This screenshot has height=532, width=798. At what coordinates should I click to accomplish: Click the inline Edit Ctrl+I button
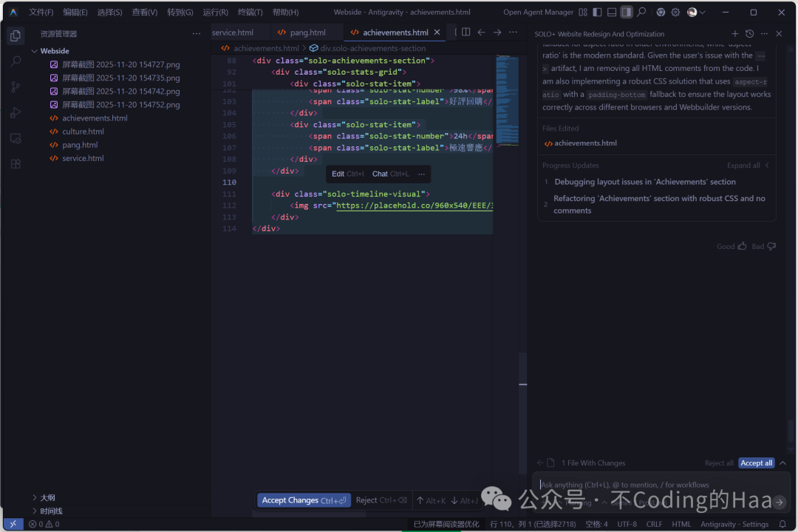click(x=347, y=174)
